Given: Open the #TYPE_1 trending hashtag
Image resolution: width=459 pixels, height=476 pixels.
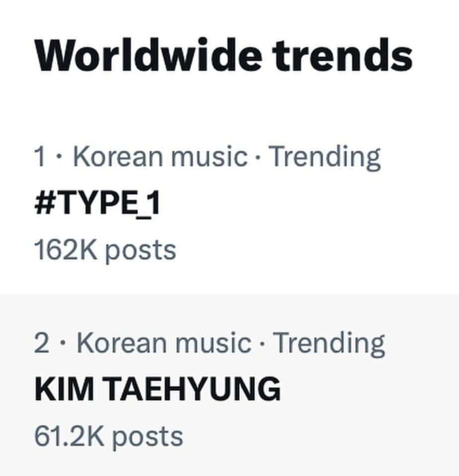Looking at the screenshot, I should click(97, 204).
